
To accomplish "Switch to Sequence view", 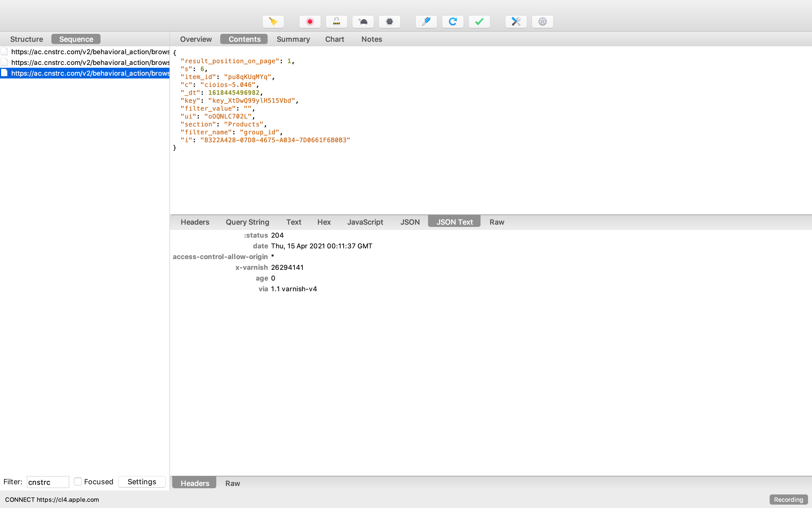I will pyautogui.click(x=76, y=39).
